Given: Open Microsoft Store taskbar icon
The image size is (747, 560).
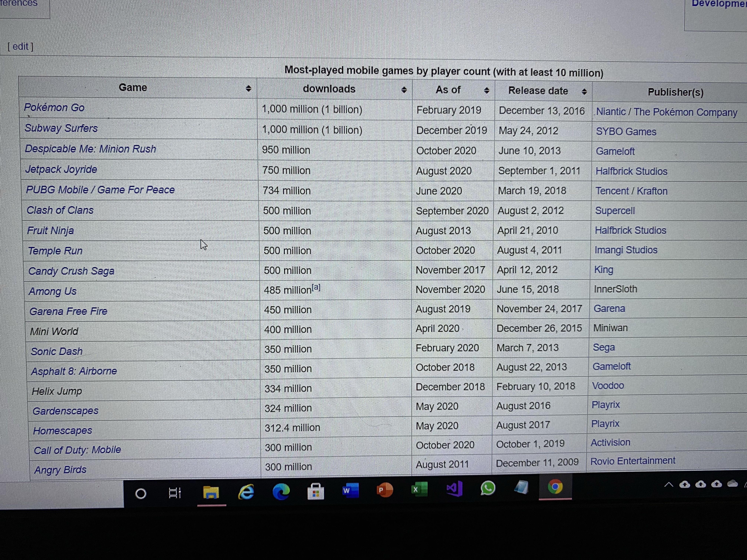Looking at the screenshot, I should pos(316,491).
